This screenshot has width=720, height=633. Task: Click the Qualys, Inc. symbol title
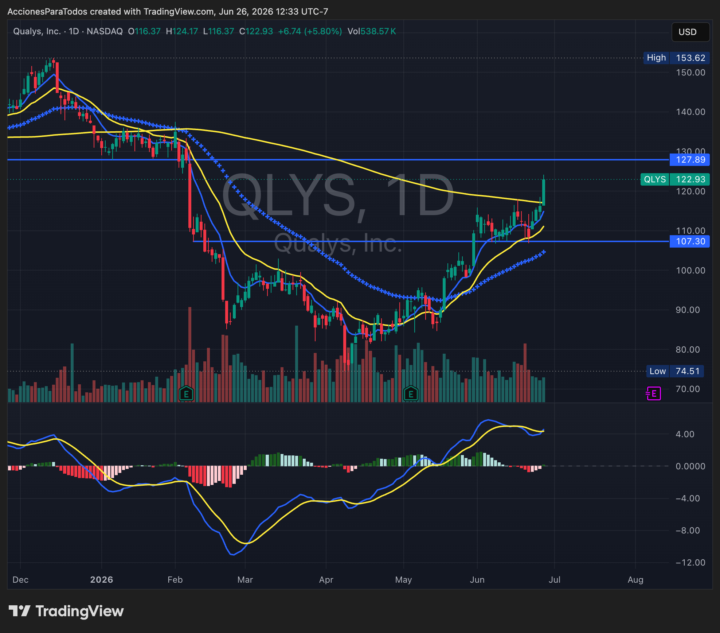click(37, 31)
